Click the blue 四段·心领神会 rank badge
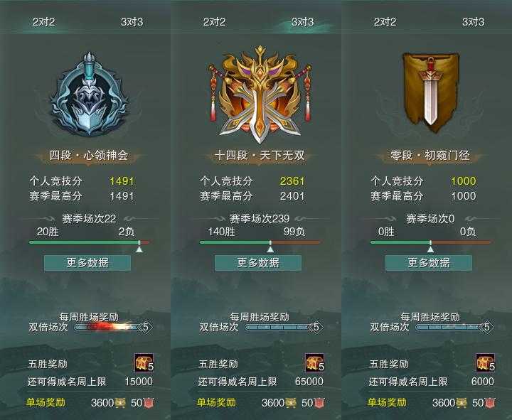The image size is (512, 420). coord(88,95)
